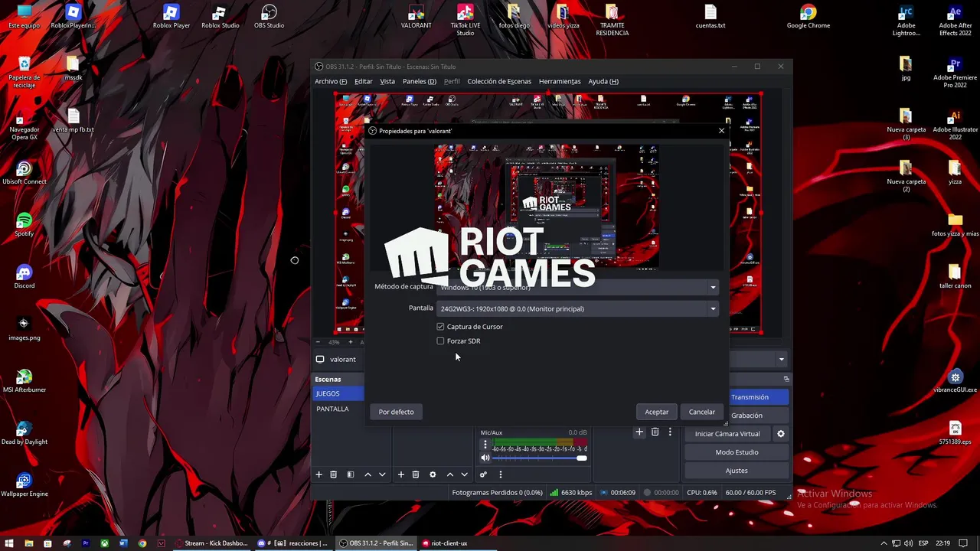Screen dimensions: 980x551
Task: Open Mic/Aux options three-dot menu
Action: (485, 445)
